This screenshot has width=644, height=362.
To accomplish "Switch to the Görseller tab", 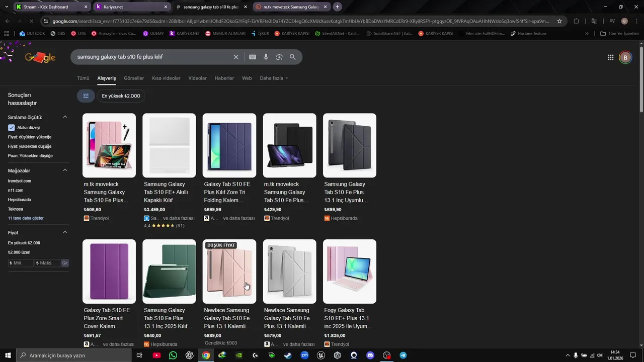I will point(134,78).
